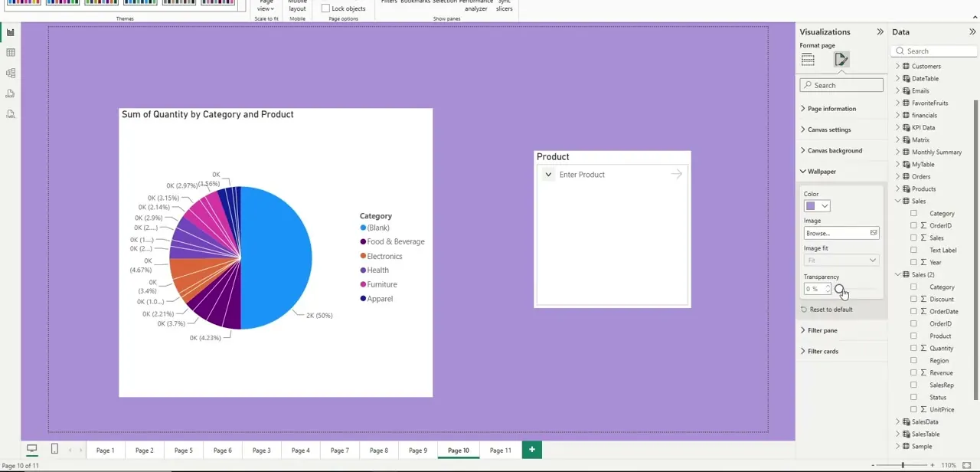980x472 pixels.
Task: Click the image browse file icon
Action: [x=874, y=233]
